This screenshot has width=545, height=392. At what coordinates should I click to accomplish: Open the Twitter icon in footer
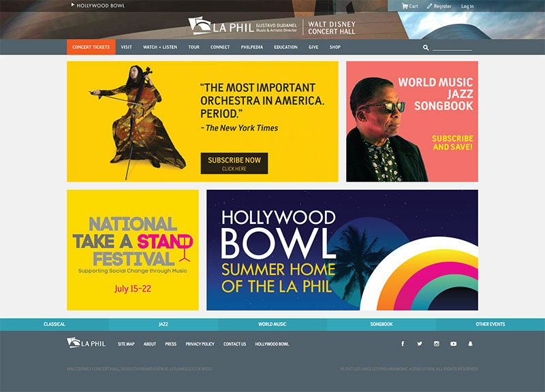tap(420, 344)
